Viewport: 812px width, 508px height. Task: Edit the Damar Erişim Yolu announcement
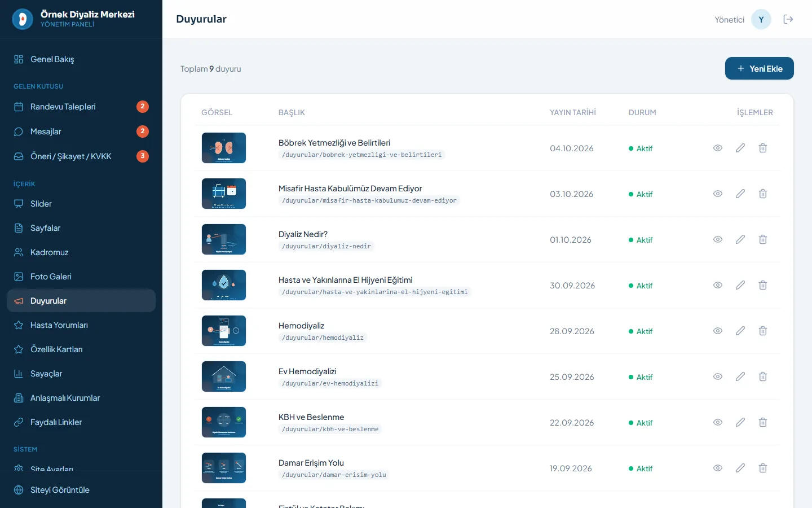740,468
